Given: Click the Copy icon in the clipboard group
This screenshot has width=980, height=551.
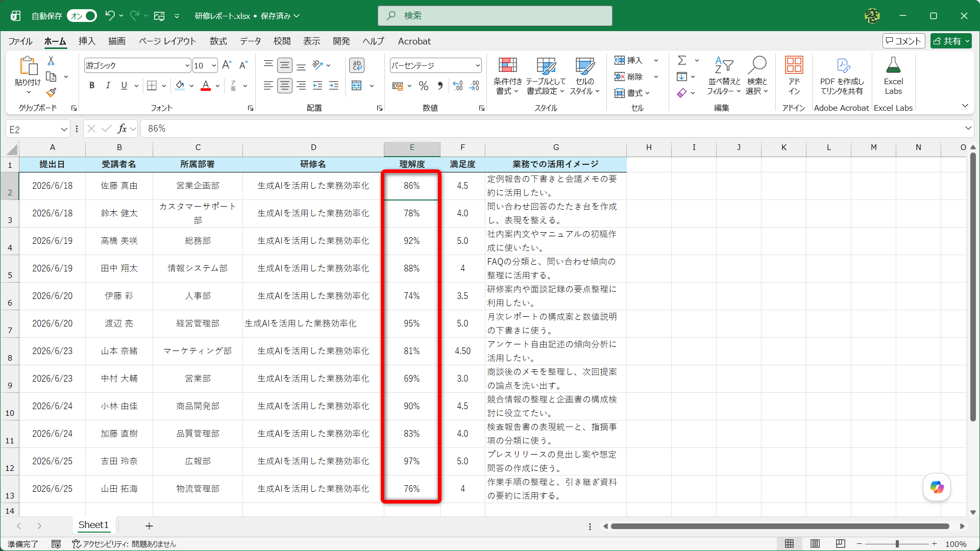Looking at the screenshot, I should coord(51,77).
